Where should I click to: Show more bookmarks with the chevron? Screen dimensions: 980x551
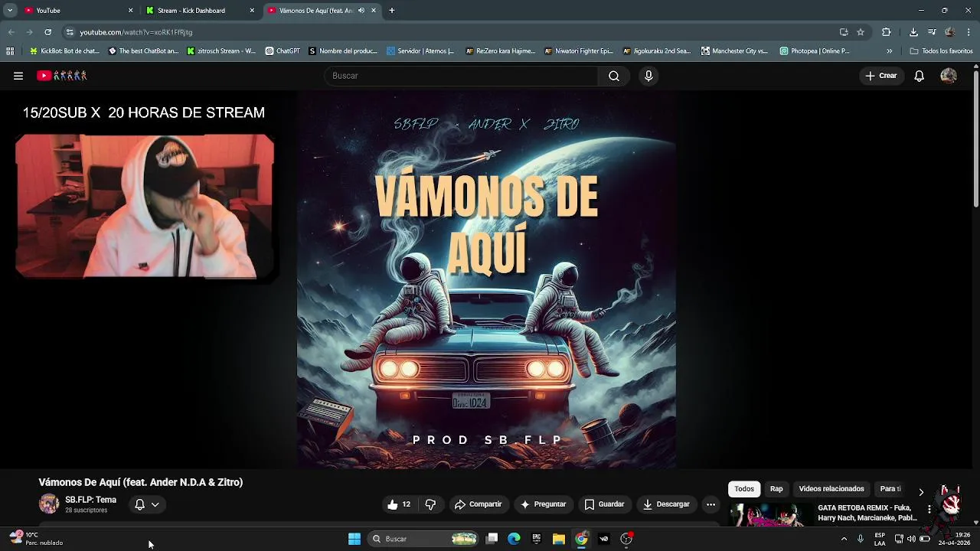point(889,51)
